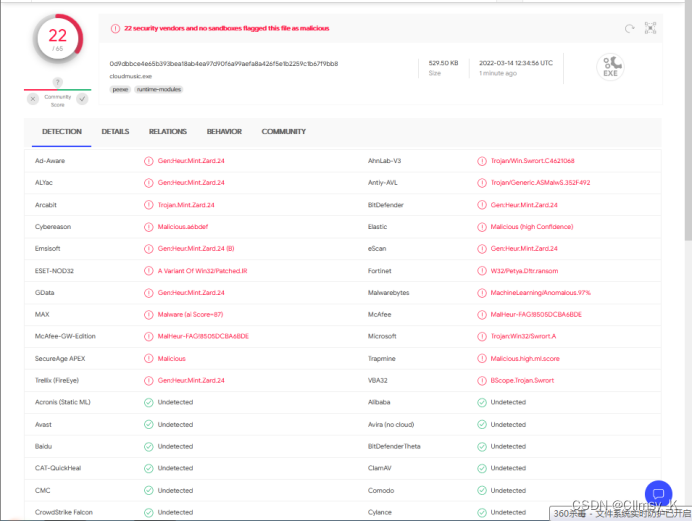The width and height of the screenshot is (693, 522).
Task: Click alert icon for ESET-NOD32 result
Action: tap(148, 271)
